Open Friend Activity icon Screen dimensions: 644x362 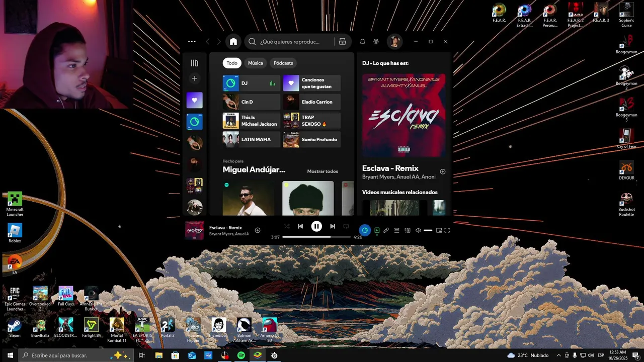click(376, 42)
